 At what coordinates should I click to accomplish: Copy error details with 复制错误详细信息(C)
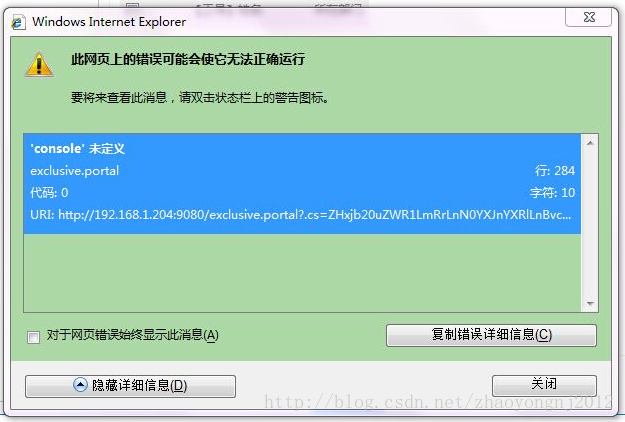491,335
